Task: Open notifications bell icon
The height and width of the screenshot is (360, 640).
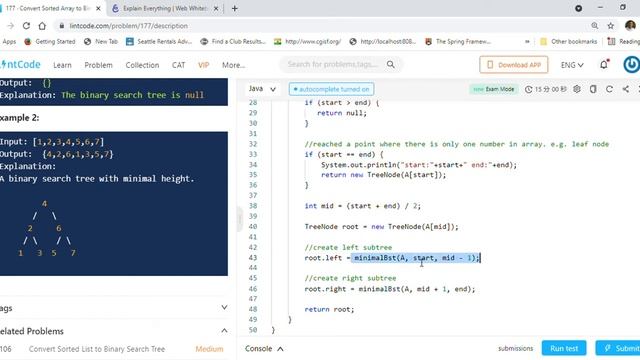Action: 604,64
